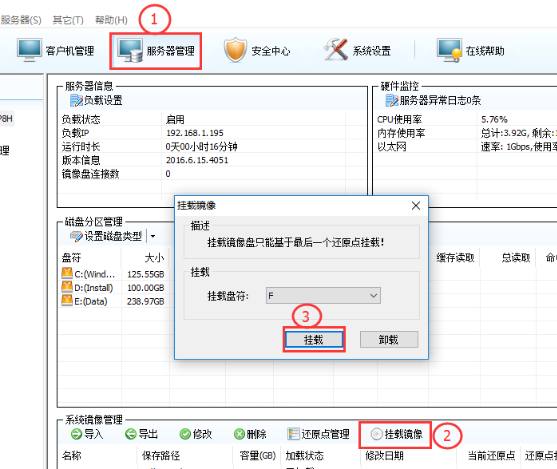Open 在线帮助 online help icon
The height and width of the screenshot is (469, 557).
[449, 50]
